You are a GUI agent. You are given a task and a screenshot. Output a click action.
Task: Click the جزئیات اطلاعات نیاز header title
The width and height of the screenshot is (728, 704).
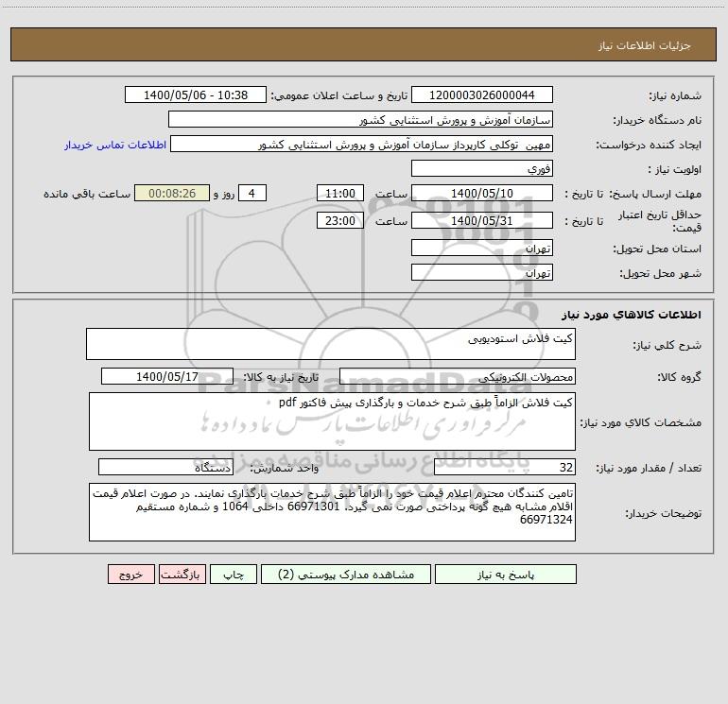pos(645,45)
